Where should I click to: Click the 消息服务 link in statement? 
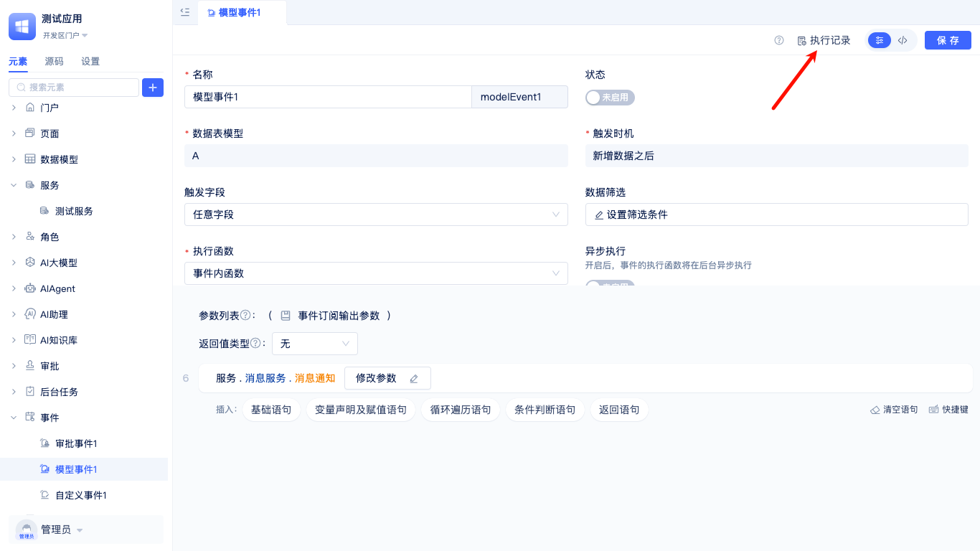tap(265, 378)
